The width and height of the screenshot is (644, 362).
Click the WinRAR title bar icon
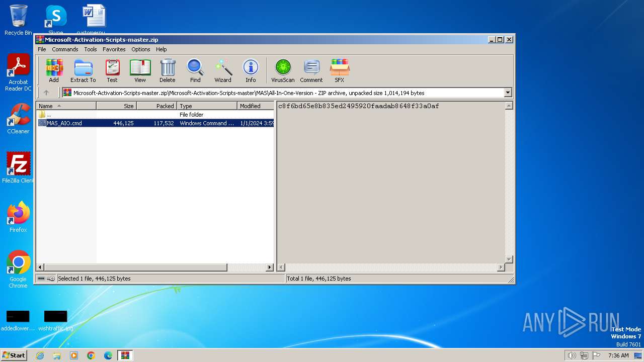pyautogui.click(x=40, y=39)
